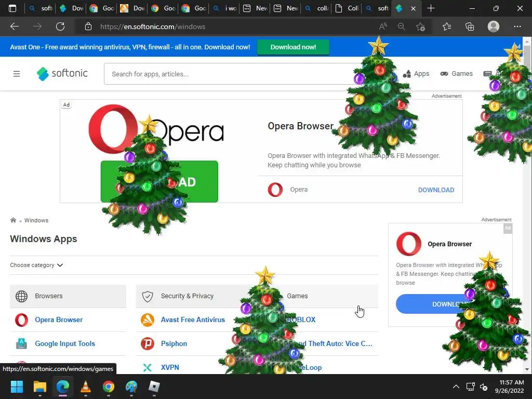Open the Opera Browser app link

(x=59, y=320)
